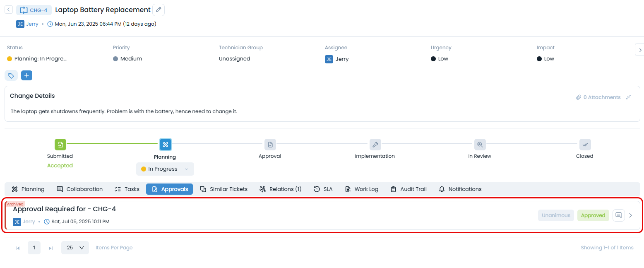Select the Approval stage icon in the workflow

[270, 145]
